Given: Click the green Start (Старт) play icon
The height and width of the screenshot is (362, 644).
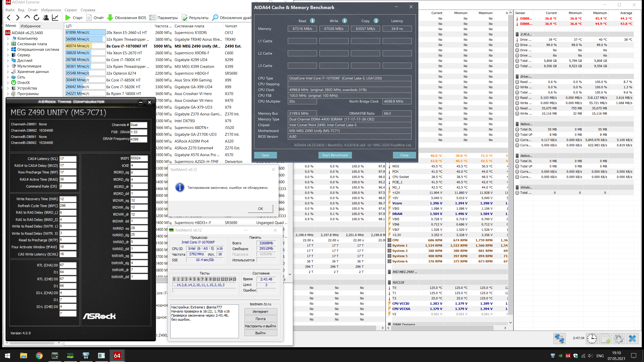Looking at the screenshot, I should pos(68,18).
